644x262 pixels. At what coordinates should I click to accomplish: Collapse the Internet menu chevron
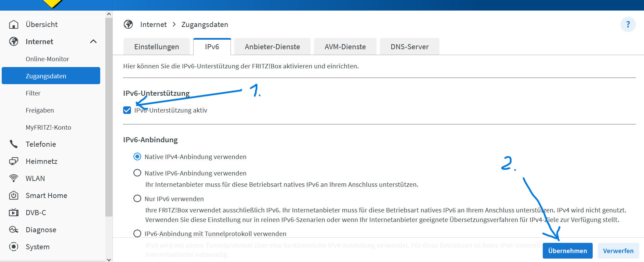(x=93, y=41)
